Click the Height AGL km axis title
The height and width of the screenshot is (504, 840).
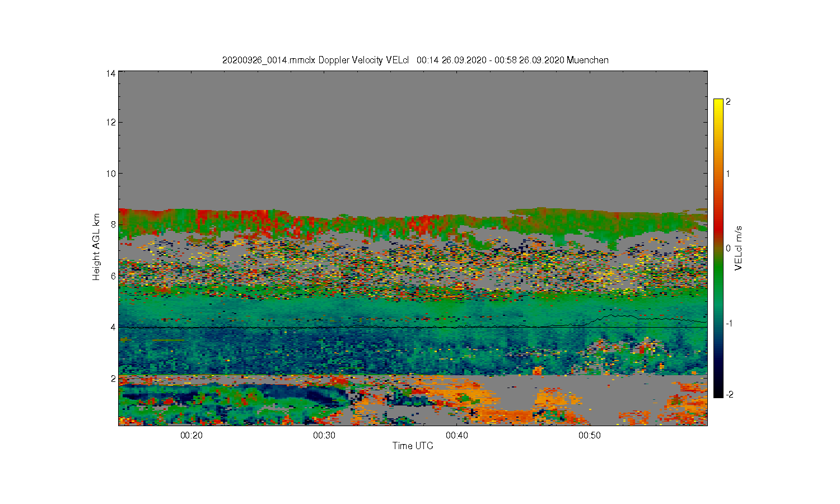pos(96,247)
